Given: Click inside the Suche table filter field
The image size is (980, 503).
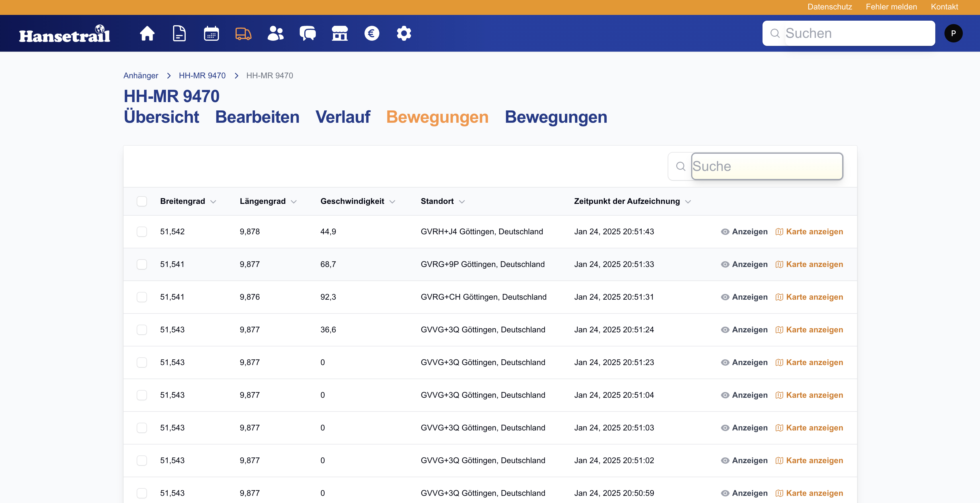Looking at the screenshot, I should [x=767, y=166].
